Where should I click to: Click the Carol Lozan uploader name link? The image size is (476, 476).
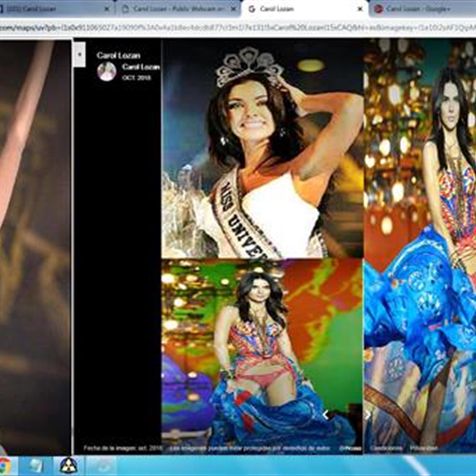click(x=141, y=67)
